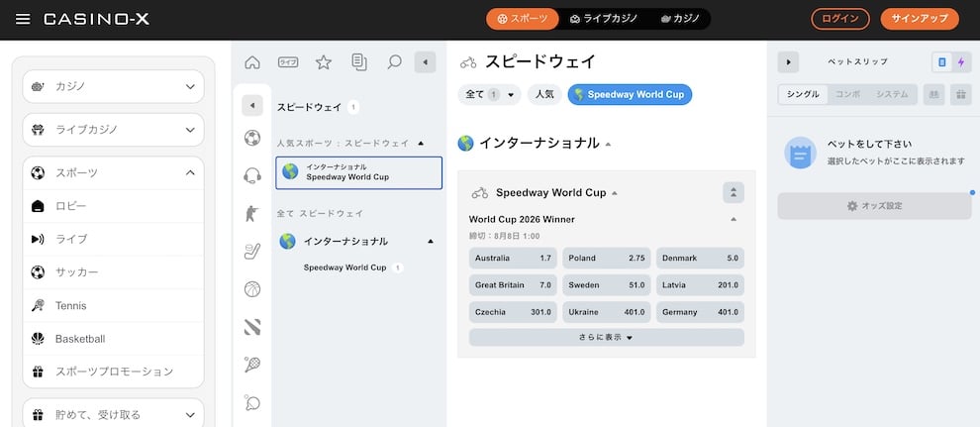Click the サインアップ button

coord(920,19)
